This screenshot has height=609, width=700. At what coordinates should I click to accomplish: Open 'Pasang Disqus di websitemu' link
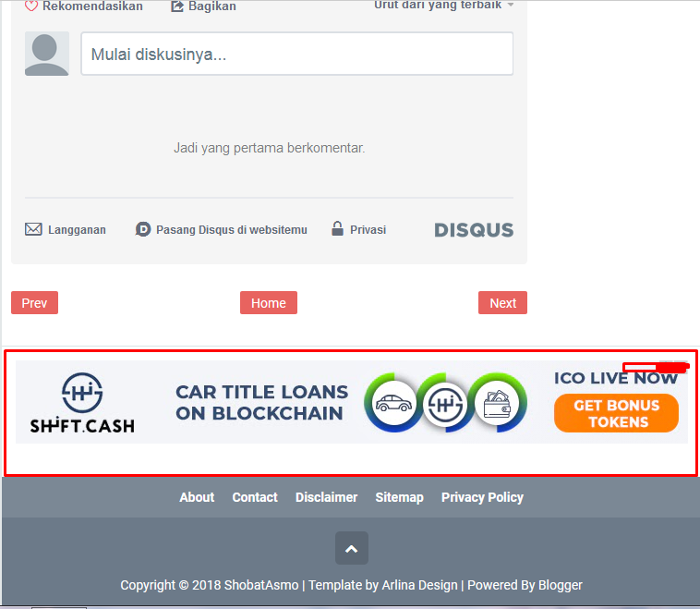pos(231,230)
